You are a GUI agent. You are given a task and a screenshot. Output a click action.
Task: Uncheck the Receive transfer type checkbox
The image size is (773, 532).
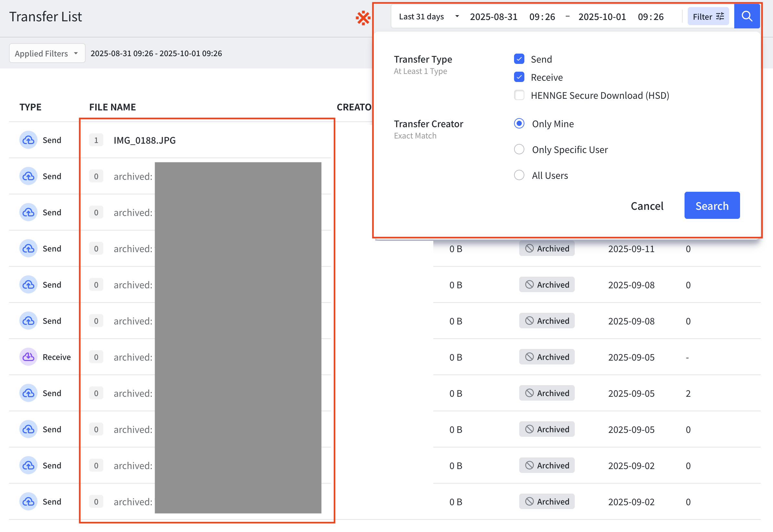pyautogui.click(x=519, y=77)
